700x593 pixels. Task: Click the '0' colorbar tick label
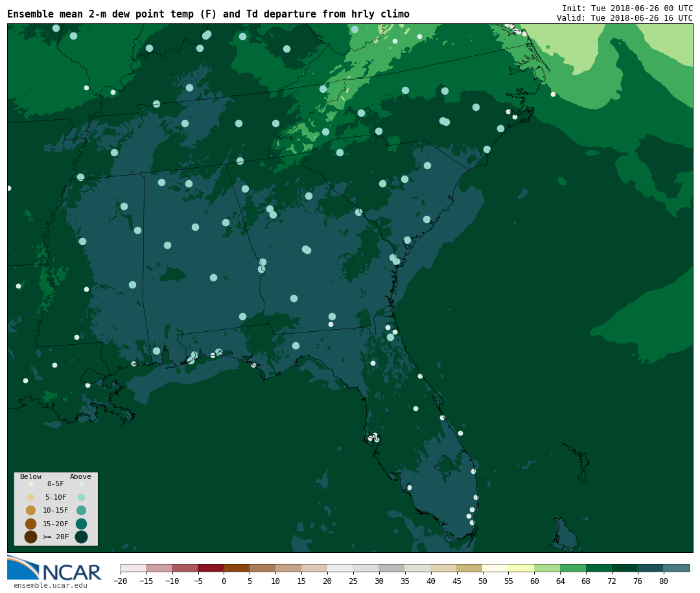[224, 581]
